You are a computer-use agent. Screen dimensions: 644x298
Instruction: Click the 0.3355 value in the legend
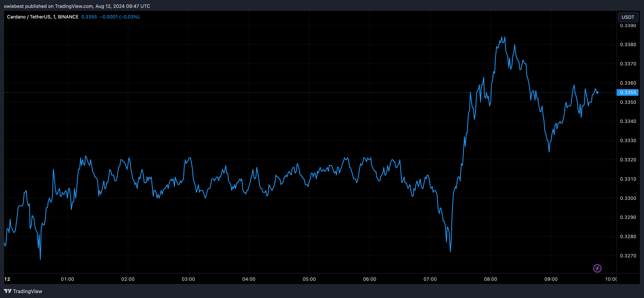(89, 17)
